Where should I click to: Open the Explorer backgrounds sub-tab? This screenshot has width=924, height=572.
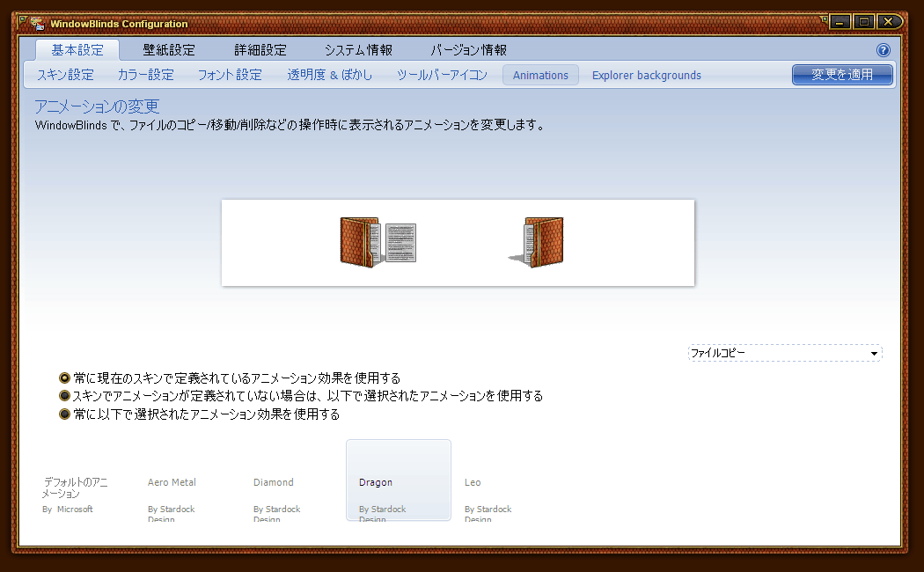point(647,75)
